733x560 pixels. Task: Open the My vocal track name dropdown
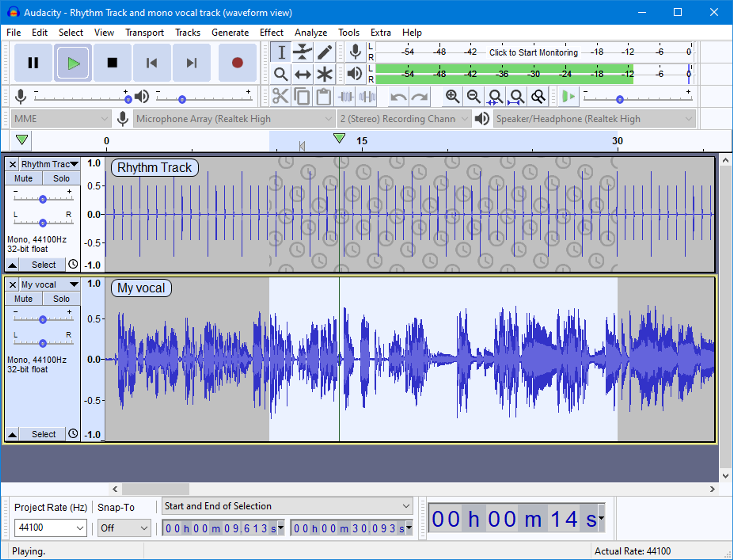74,284
